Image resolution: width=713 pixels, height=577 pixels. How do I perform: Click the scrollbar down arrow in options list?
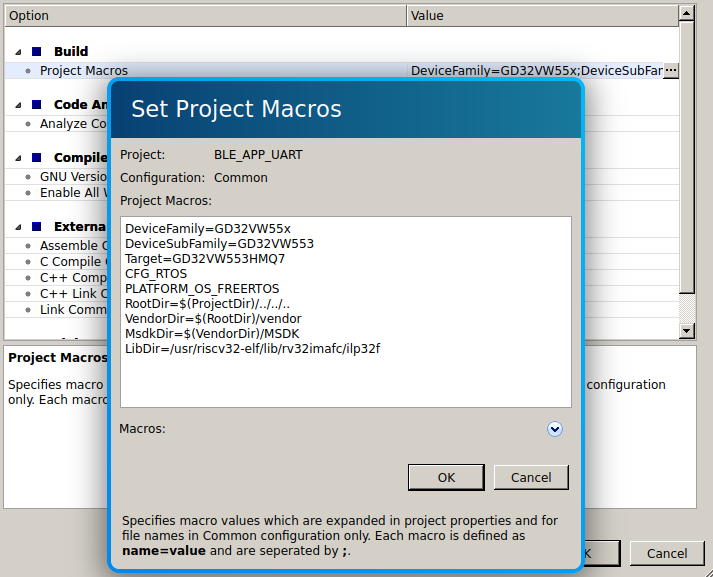tap(686, 331)
